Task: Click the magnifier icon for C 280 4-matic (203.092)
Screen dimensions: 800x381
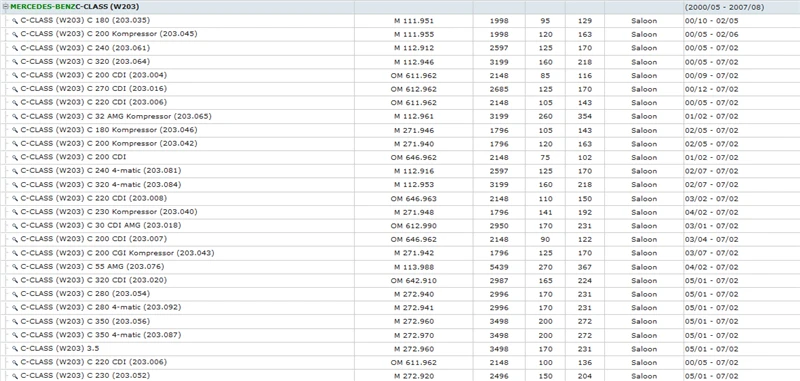Action: pyautogui.click(x=15, y=308)
